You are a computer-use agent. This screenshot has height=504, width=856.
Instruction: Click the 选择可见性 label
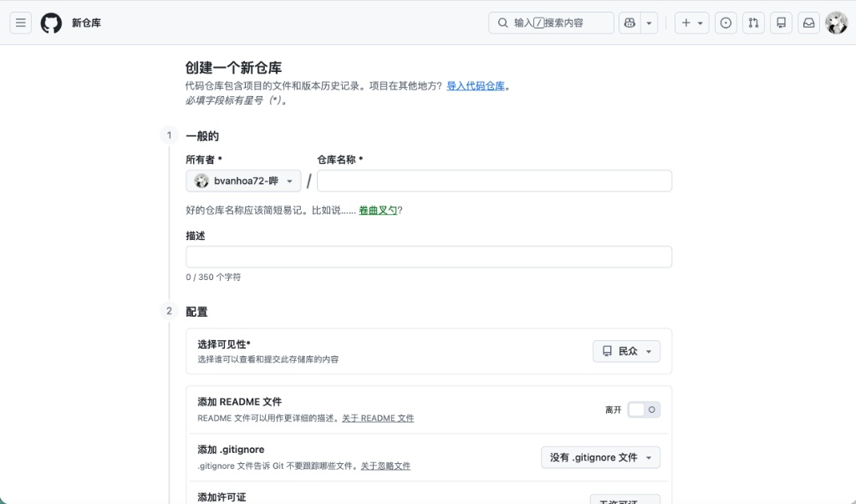[224, 344]
